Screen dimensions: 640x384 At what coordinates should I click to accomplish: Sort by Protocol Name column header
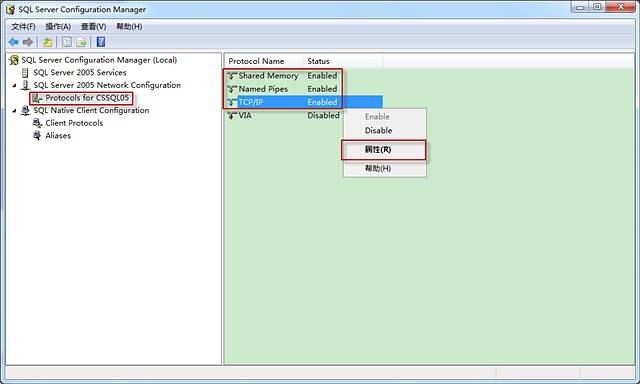264,61
